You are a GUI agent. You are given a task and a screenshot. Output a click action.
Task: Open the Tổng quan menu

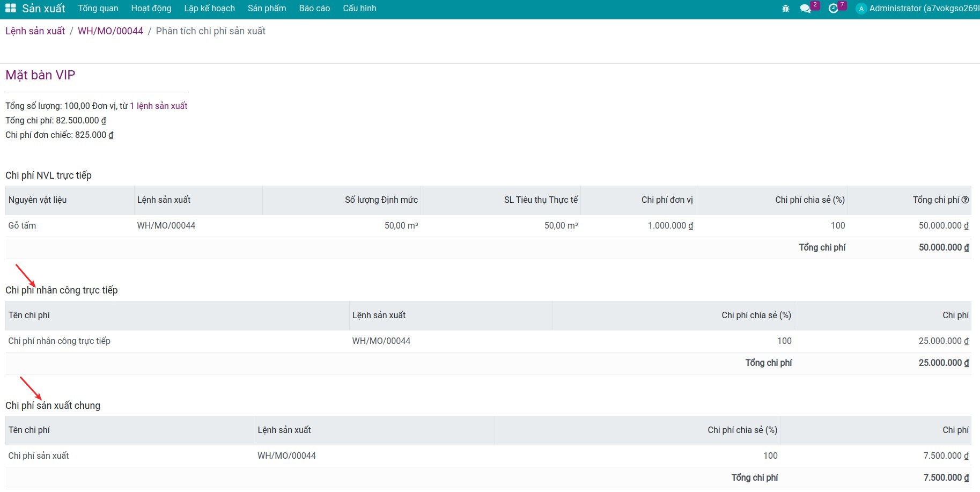[x=98, y=9]
